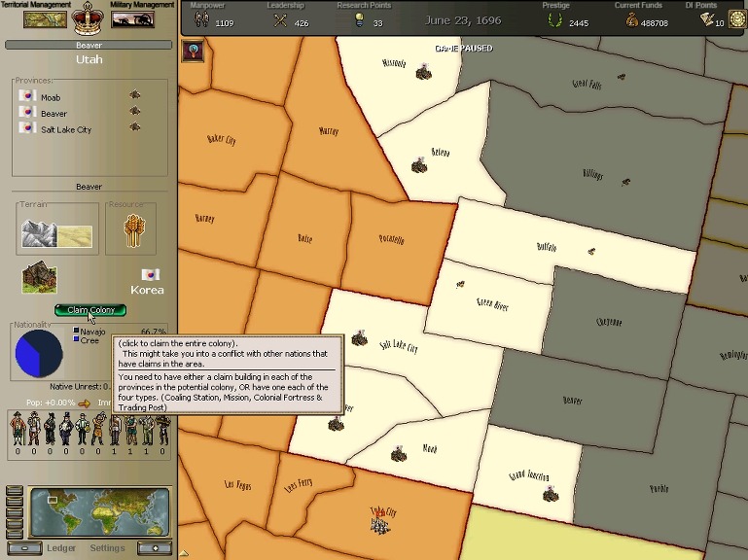This screenshot has width=748, height=560.
Task: Select the Denver province on map
Action: [573, 400]
